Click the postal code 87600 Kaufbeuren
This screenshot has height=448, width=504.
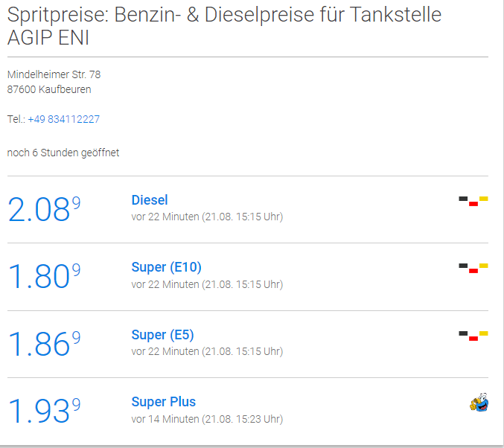point(49,89)
